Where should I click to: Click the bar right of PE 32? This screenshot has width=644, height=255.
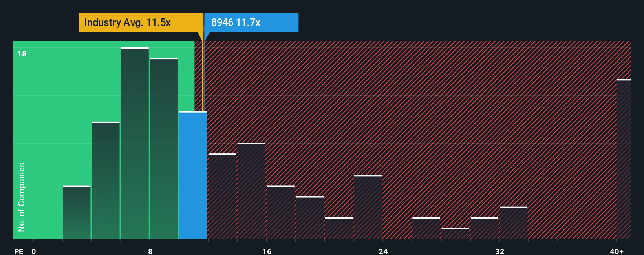[514, 223]
